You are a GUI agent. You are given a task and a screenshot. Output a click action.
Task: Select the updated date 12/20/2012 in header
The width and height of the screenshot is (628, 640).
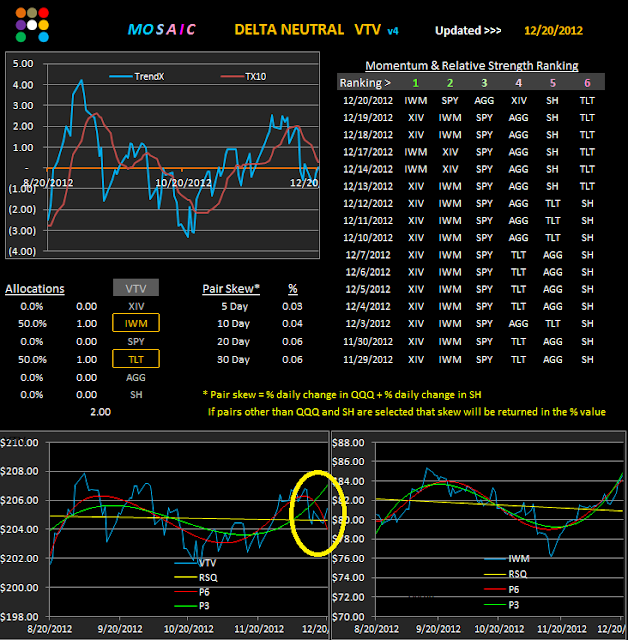553,31
